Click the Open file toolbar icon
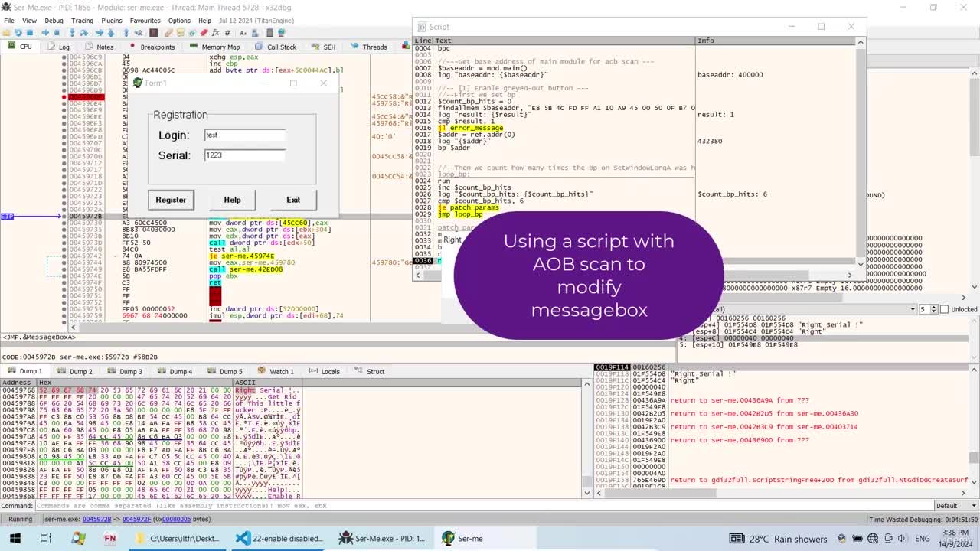This screenshot has width=980, height=551. point(6,33)
